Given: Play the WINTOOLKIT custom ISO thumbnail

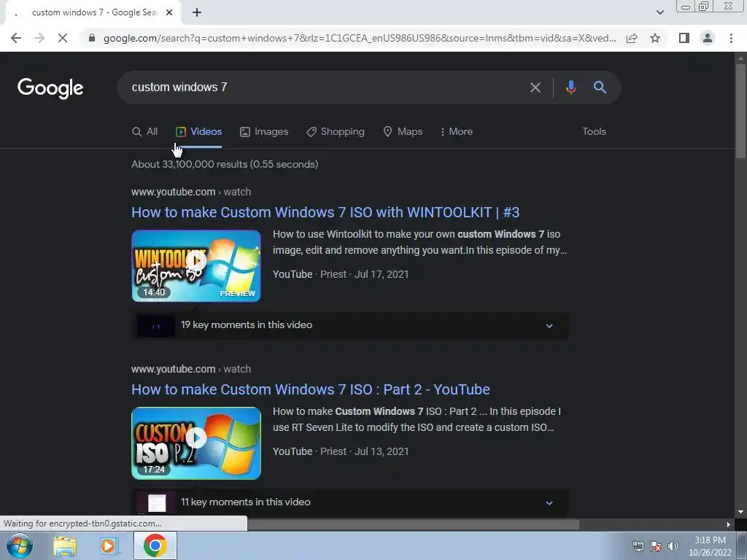Looking at the screenshot, I should click(196, 265).
